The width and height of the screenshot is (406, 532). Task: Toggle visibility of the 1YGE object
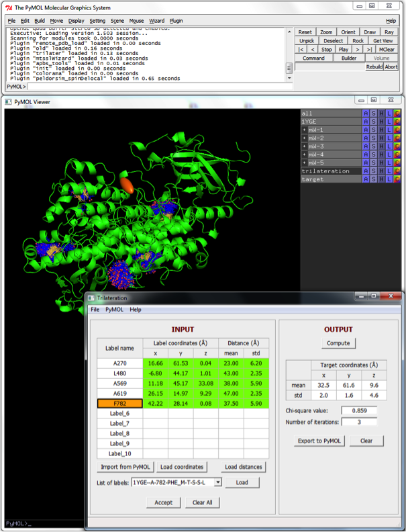[331, 122]
